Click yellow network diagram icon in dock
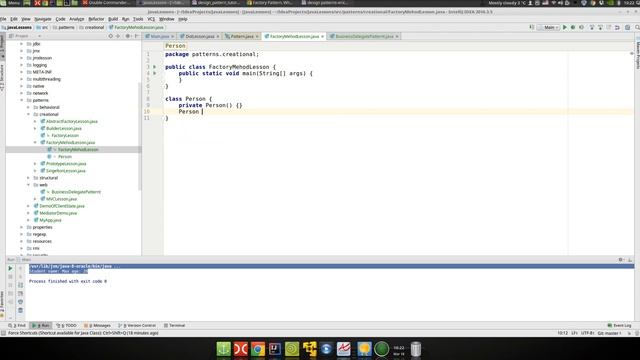 309,349
